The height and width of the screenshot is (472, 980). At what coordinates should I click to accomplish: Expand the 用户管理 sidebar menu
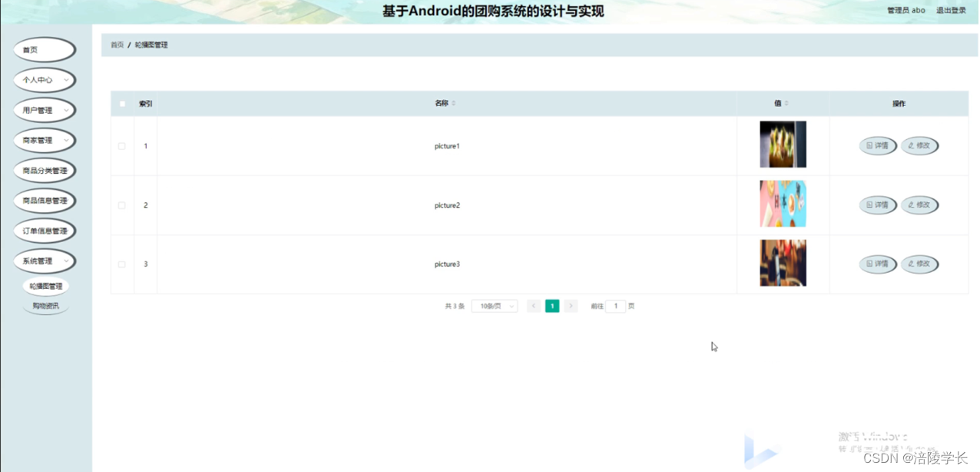tap(44, 110)
